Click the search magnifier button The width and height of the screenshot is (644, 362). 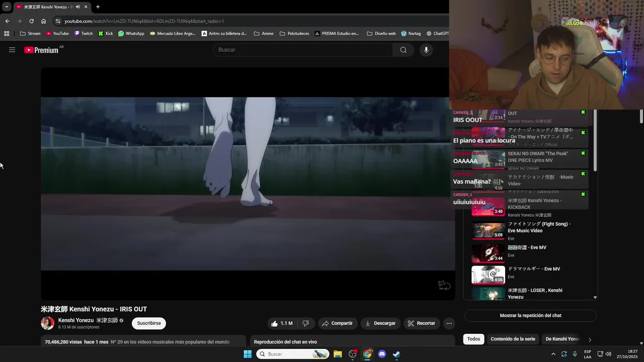point(403,50)
